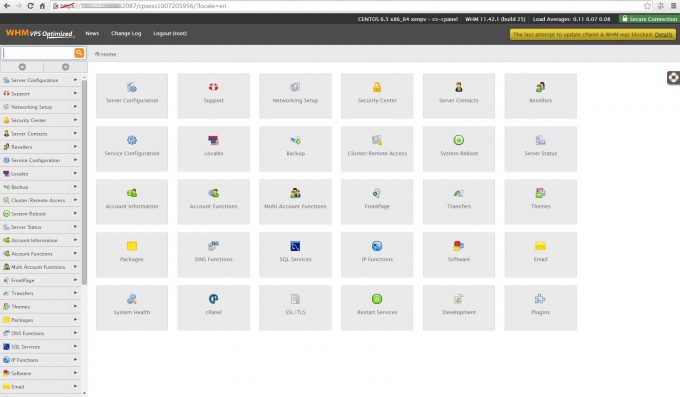Click News in the top menu
Image resolution: width=680 pixels, height=397 pixels.
tap(92, 33)
